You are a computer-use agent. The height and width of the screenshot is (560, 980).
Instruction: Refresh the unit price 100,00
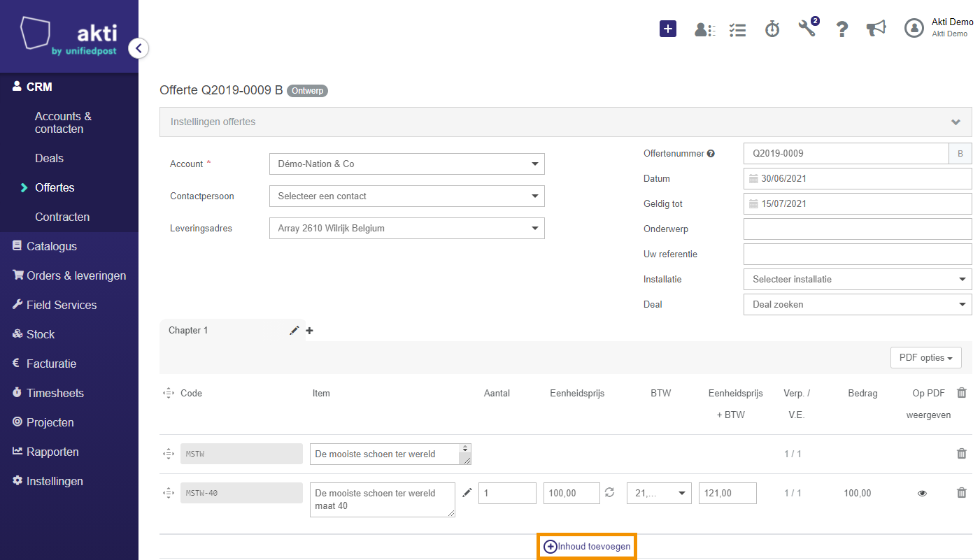coord(609,493)
